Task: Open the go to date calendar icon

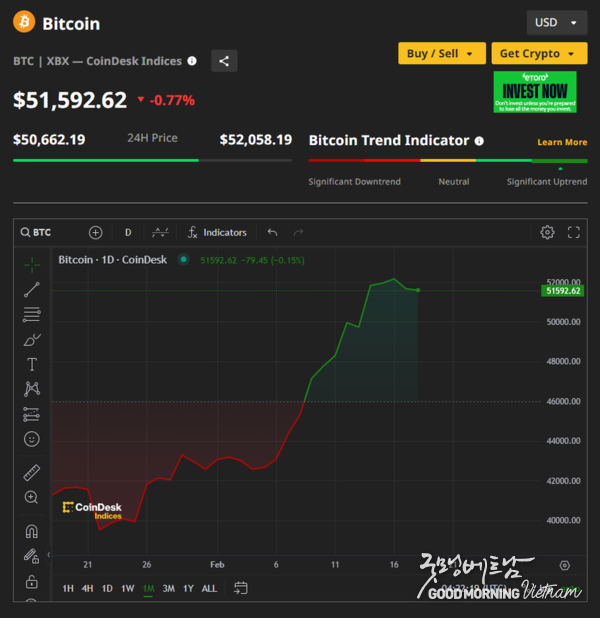Action: coord(240,588)
